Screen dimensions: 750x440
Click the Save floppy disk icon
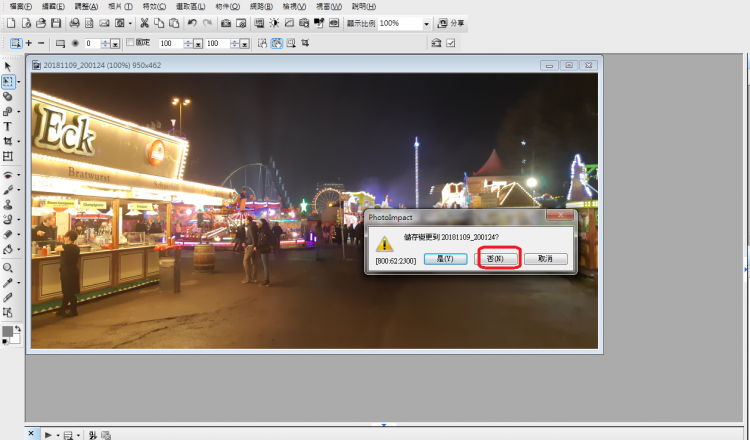click(56, 23)
